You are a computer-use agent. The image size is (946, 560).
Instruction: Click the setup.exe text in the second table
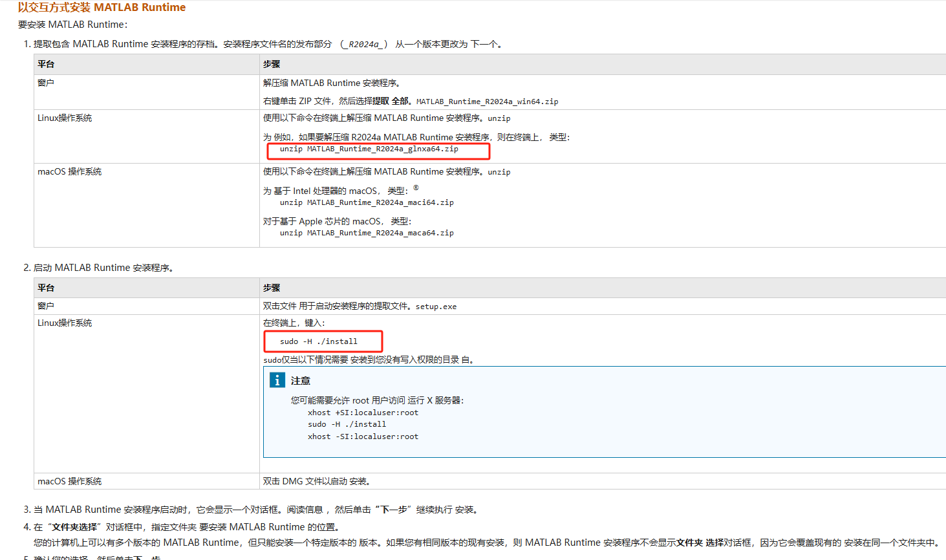pos(436,307)
